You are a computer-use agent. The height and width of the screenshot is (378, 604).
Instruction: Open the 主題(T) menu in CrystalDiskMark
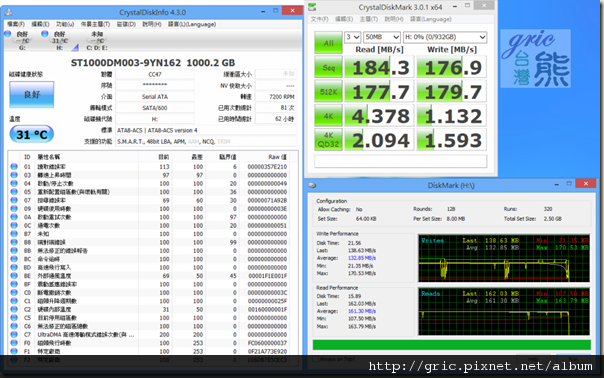coord(369,19)
